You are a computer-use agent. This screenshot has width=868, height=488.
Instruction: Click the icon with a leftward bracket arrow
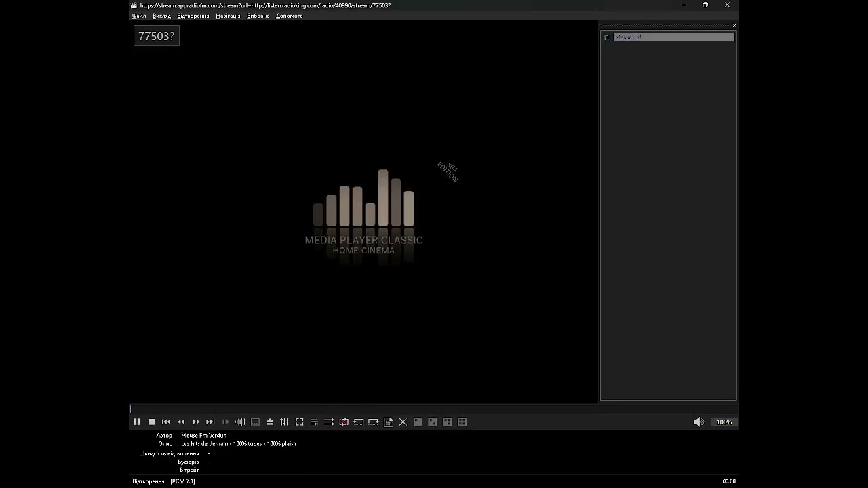tap(359, 422)
